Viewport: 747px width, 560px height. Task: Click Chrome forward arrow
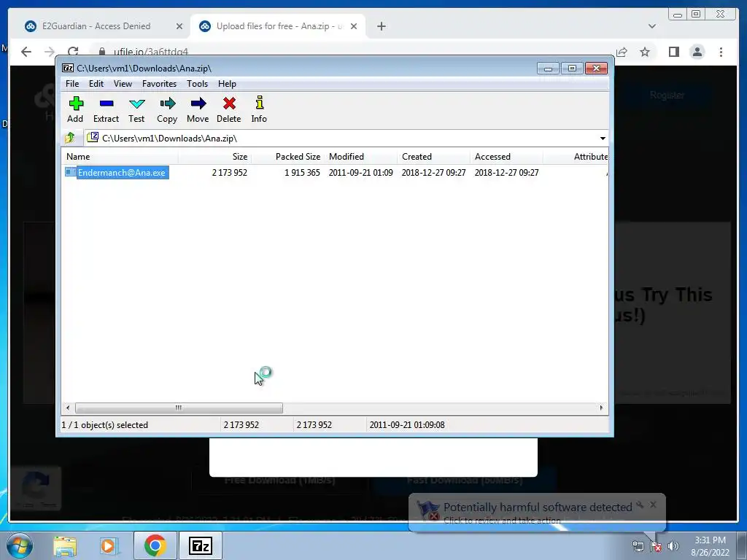pyautogui.click(x=49, y=52)
